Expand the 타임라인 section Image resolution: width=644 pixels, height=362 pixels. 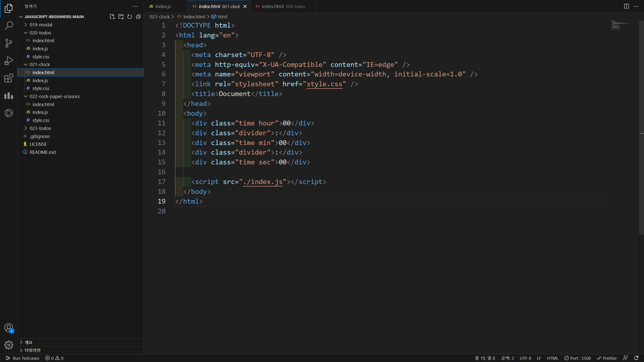tap(32, 350)
